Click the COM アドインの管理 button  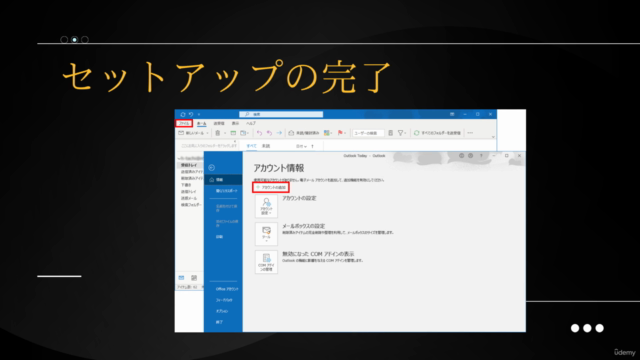[266, 262]
